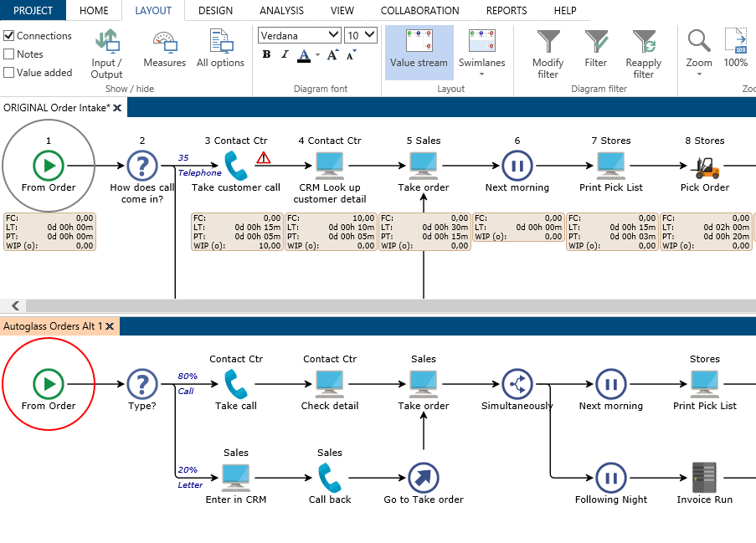Enable the Notes checkbox
The image size is (756, 543).
(x=9, y=54)
